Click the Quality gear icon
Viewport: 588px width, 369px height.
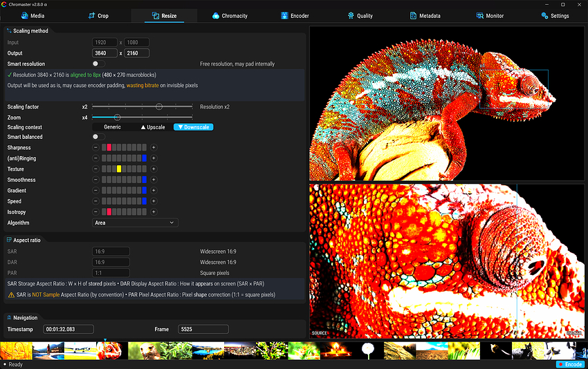pyautogui.click(x=351, y=16)
